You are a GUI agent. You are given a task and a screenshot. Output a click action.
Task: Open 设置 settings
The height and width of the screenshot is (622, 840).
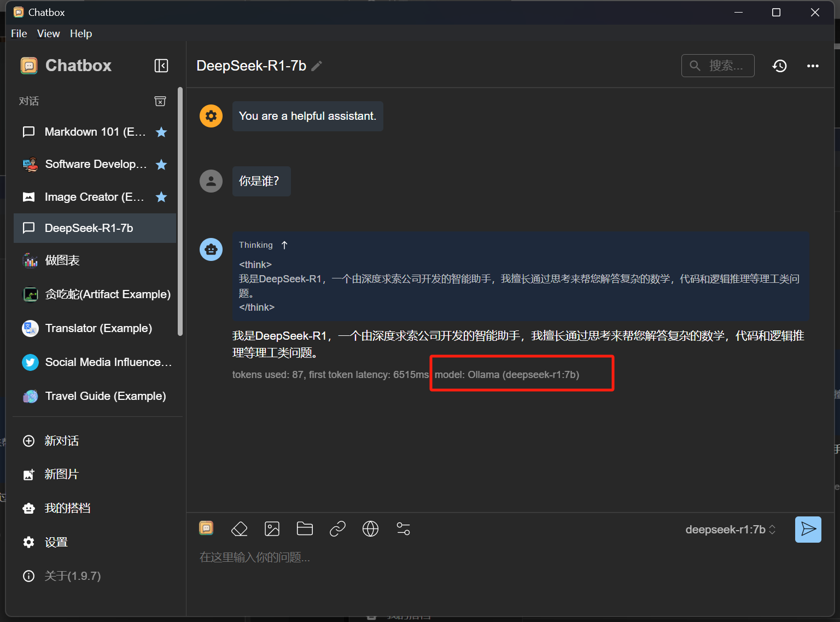(x=95, y=542)
